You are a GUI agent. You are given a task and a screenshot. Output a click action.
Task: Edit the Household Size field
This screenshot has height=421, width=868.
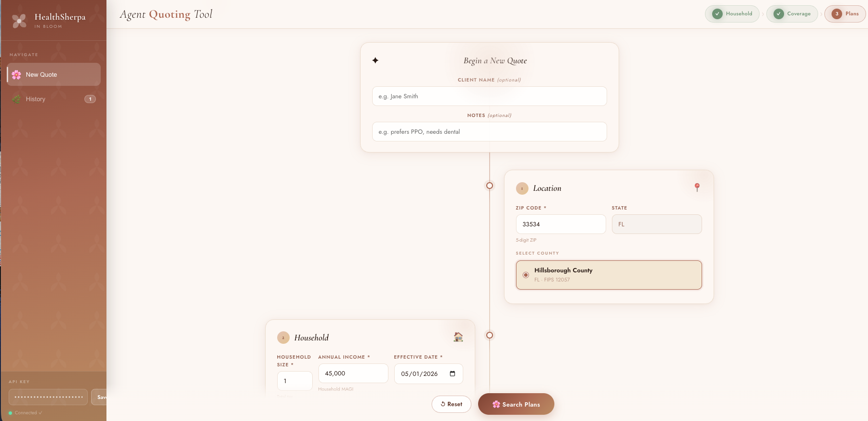pyautogui.click(x=294, y=381)
